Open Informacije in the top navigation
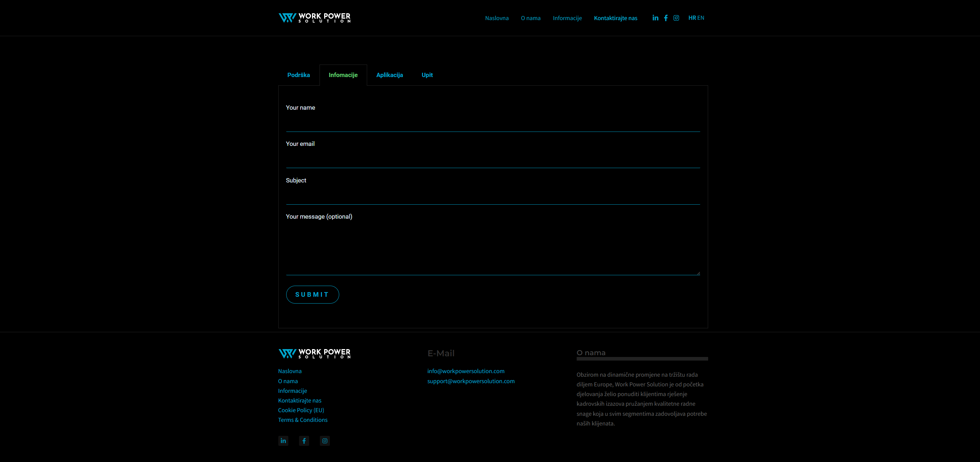This screenshot has width=980, height=462. coord(567,18)
